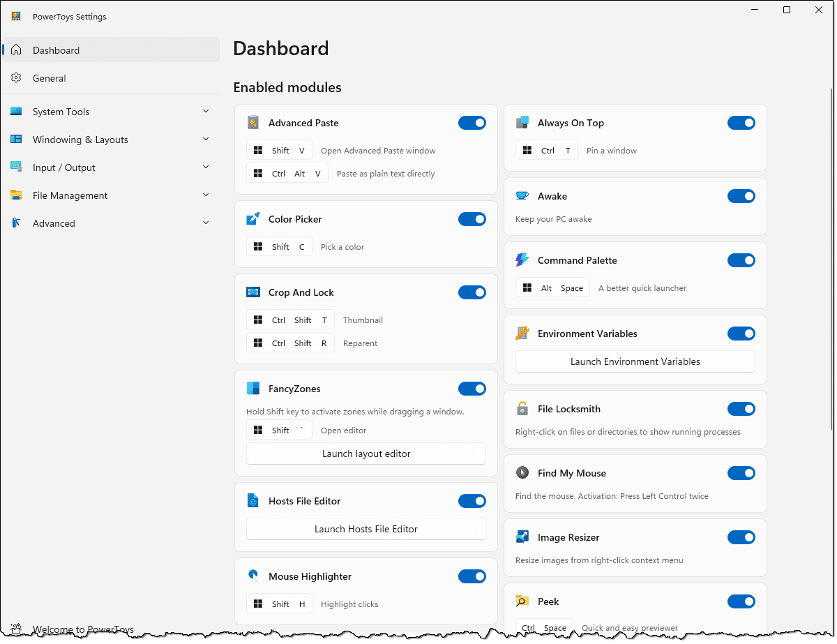The image size is (837, 644).
Task: Click "Keep your PC awake" description
Action: [554, 219]
